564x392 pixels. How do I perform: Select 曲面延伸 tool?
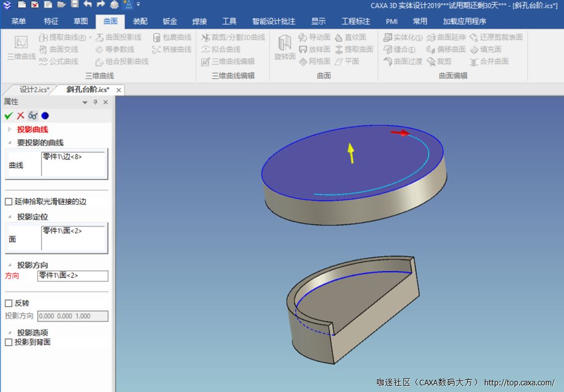(446, 37)
